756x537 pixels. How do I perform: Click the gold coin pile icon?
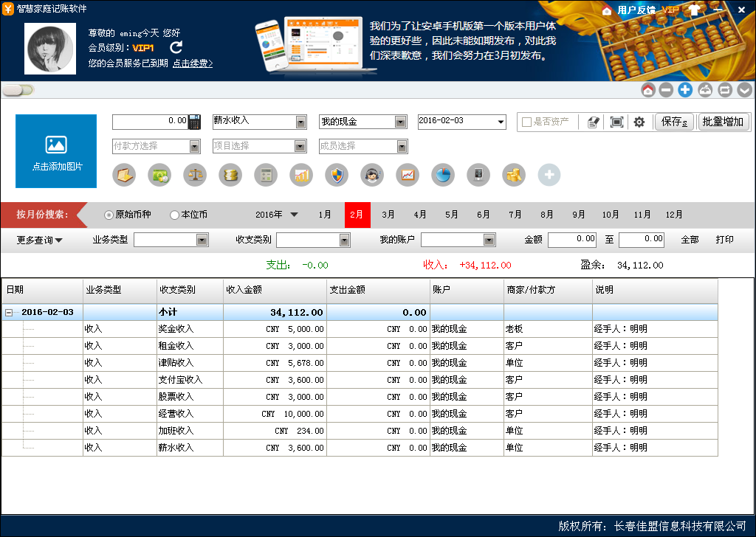pyautogui.click(x=514, y=175)
